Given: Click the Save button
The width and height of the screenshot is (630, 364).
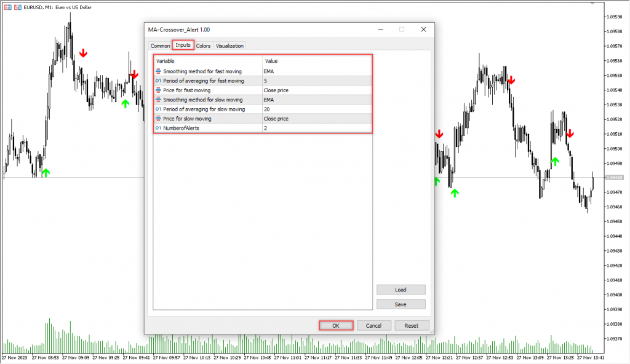Looking at the screenshot, I should 401,304.
